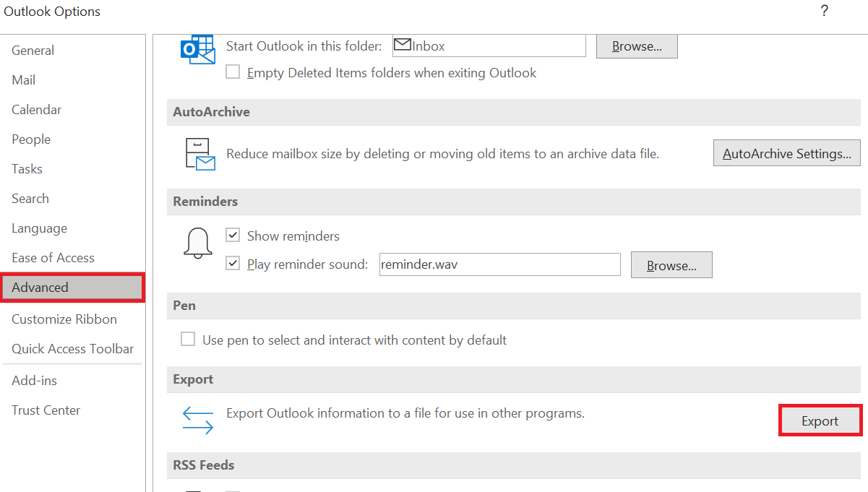Screen dimensions: 868x492
Task: Click the 'Reduce mailbox size' description text
Action: (x=443, y=154)
